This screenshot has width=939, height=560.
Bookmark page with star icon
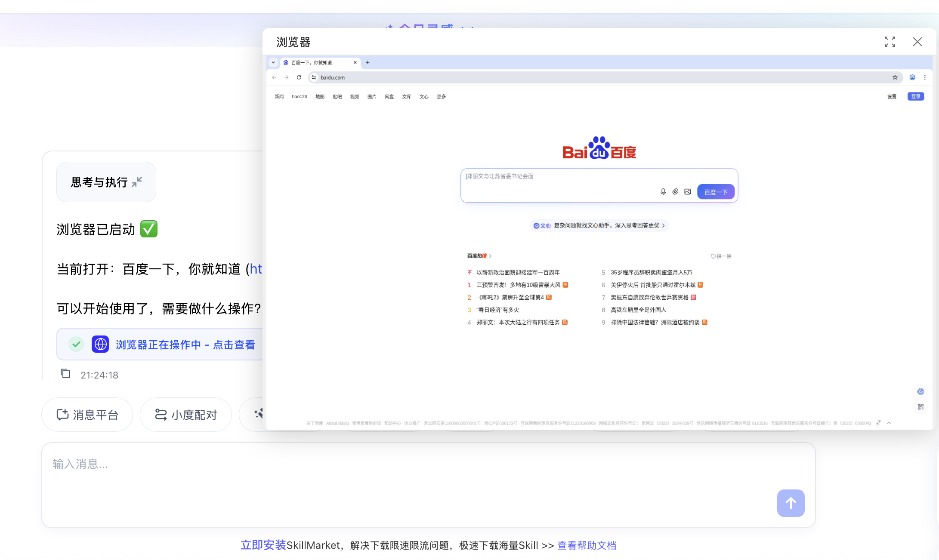coord(895,77)
